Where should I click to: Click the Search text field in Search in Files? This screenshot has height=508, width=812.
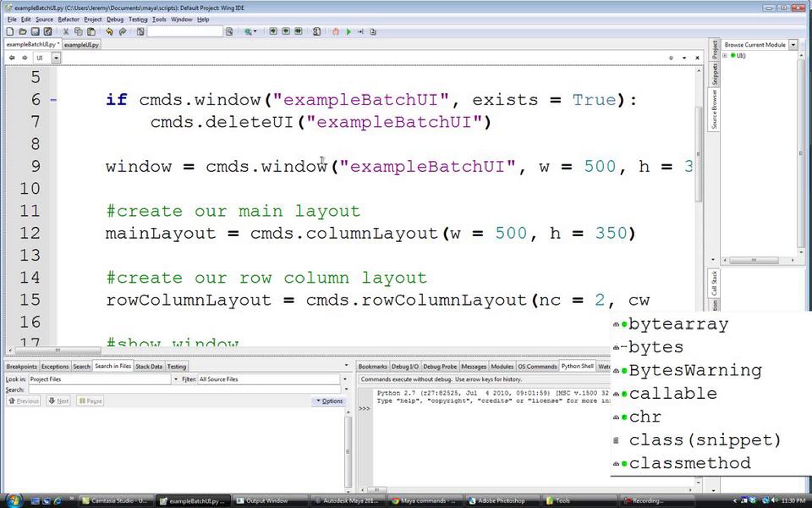184,389
